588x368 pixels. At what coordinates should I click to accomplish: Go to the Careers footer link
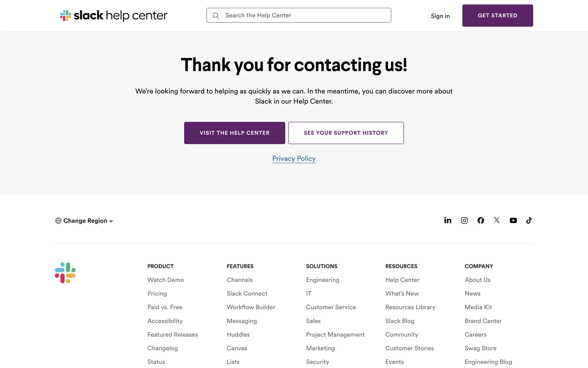point(475,335)
